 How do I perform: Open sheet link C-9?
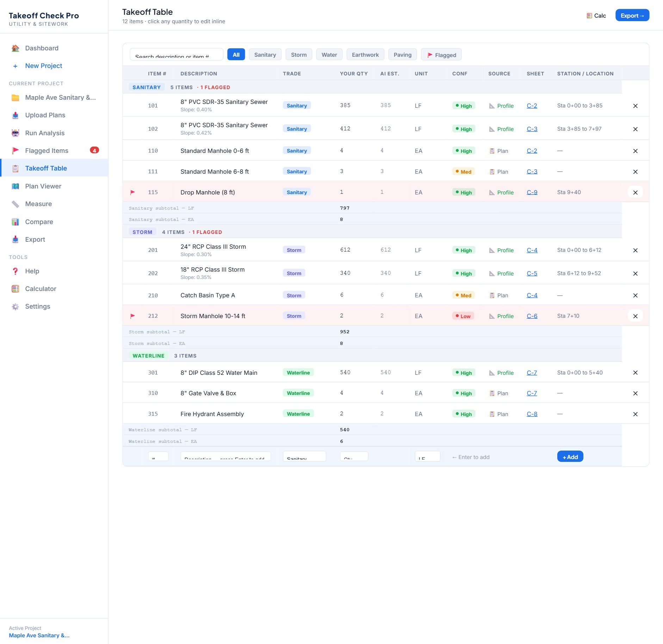point(532,192)
